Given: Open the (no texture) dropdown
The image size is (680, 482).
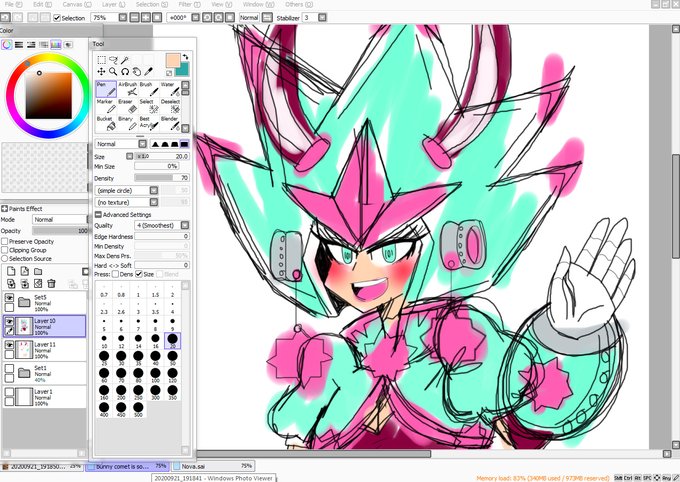Looking at the screenshot, I should pyautogui.click(x=154, y=202).
